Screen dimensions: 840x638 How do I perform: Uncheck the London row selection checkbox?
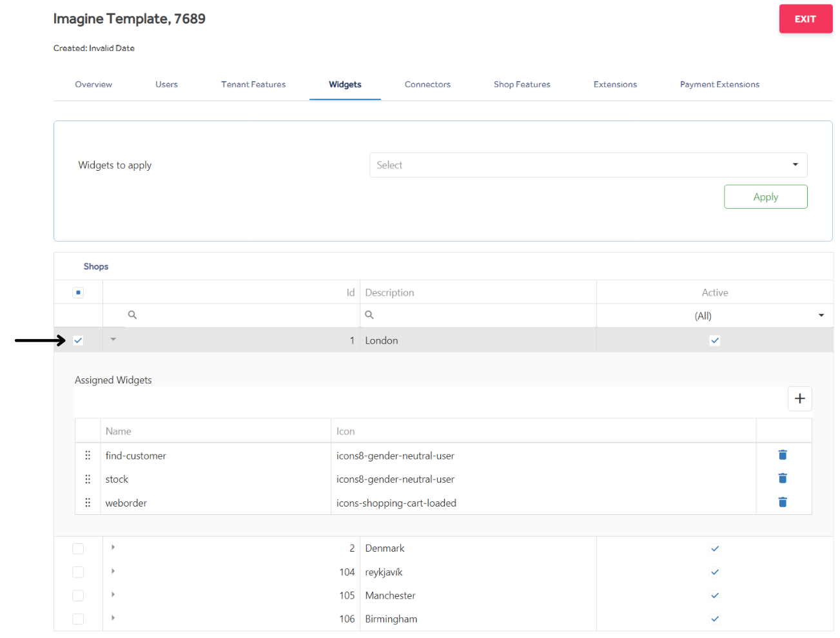pyautogui.click(x=78, y=340)
